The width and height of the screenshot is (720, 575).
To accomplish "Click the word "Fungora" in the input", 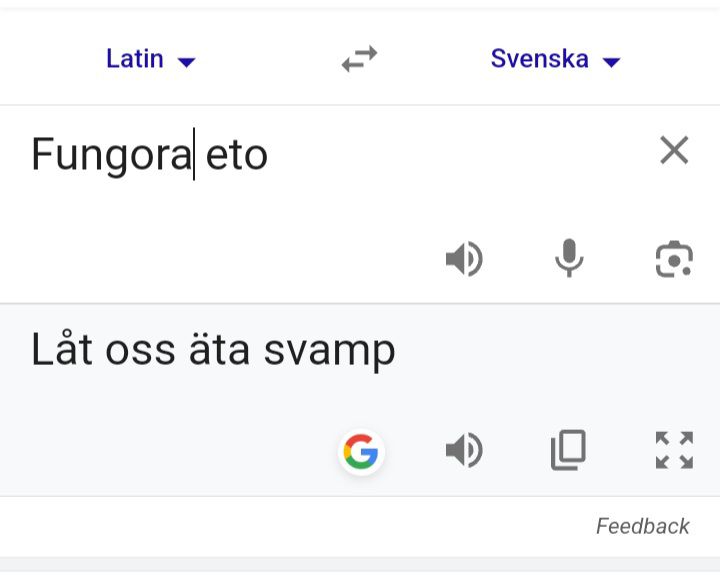I will point(110,155).
